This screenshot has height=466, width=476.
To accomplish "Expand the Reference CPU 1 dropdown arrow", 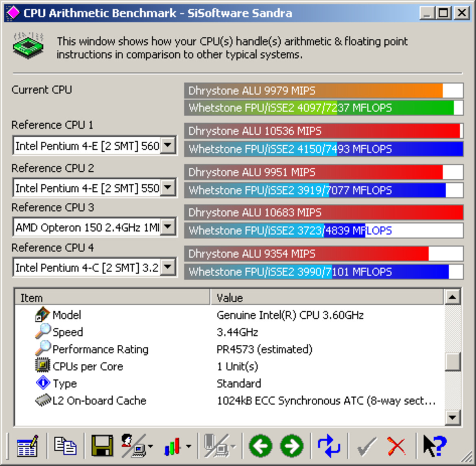I will 168,146.
